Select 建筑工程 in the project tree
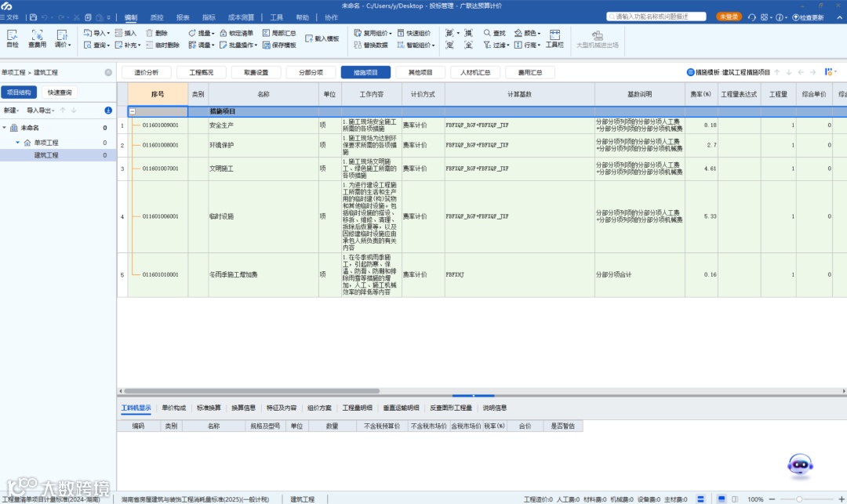 [46, 155]
